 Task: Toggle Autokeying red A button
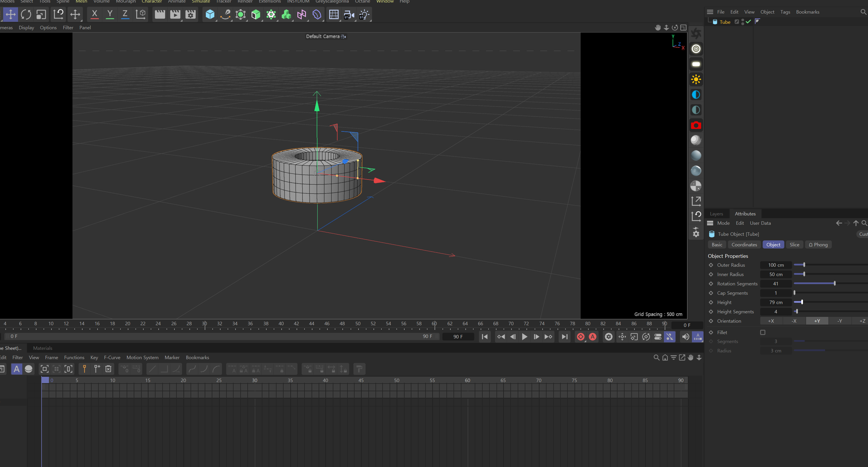point(593,337)
